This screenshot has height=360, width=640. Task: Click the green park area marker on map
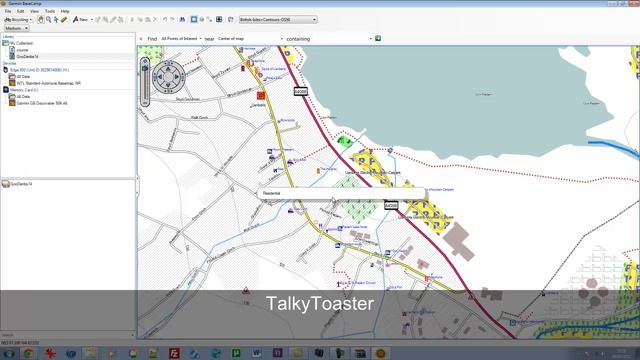(344, 141)
